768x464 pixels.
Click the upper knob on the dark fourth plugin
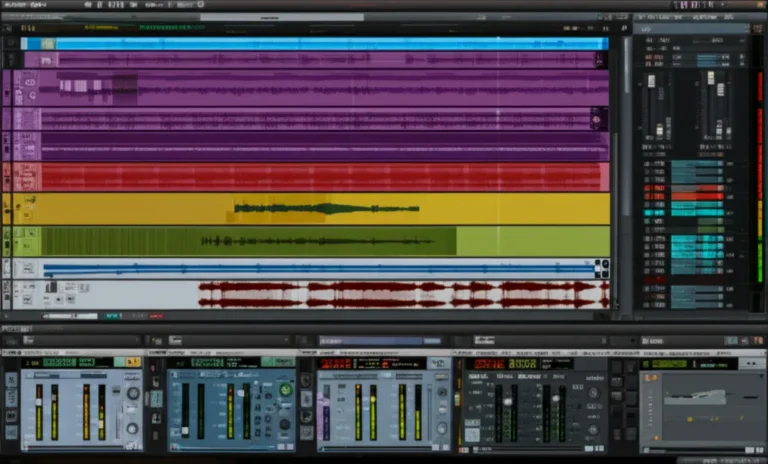coord(593,393)
